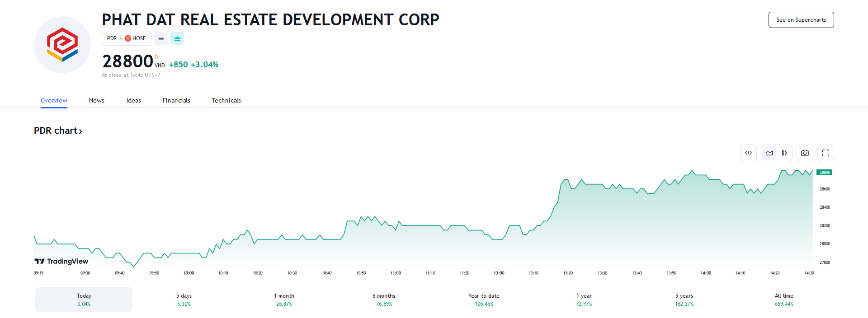The width and height of the screenshot is (868, 318).
Task: Open the chart in fullscreen mode
Action: [x=826, y=153]
